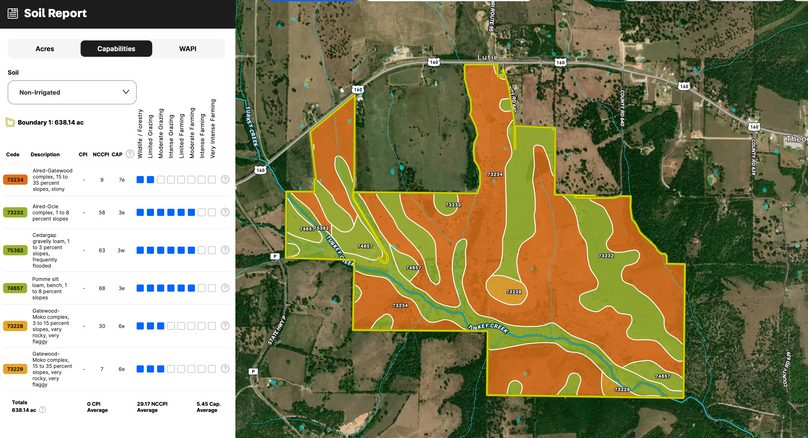
Task: Click the Lutie town label on map
Action: pos(488,58)
